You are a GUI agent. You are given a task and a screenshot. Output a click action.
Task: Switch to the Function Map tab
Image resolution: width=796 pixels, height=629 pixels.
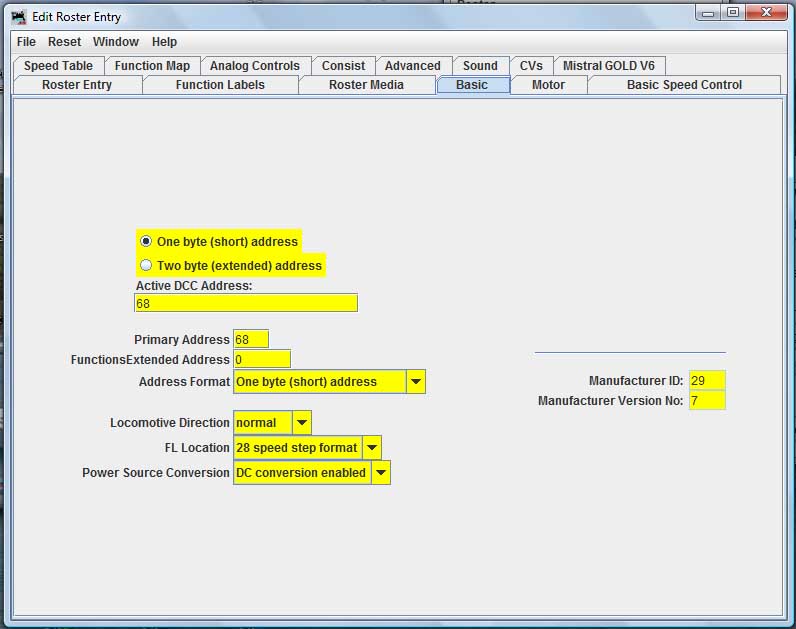(152, 66)
